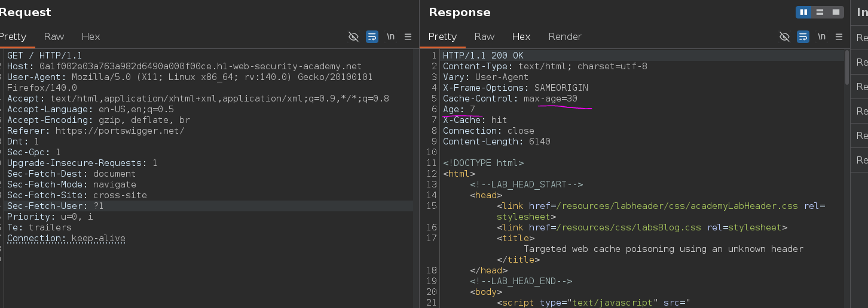This screenshot has height=308, width=868.
Task: Click the Priority: u=0, i line
Action: 50,217
